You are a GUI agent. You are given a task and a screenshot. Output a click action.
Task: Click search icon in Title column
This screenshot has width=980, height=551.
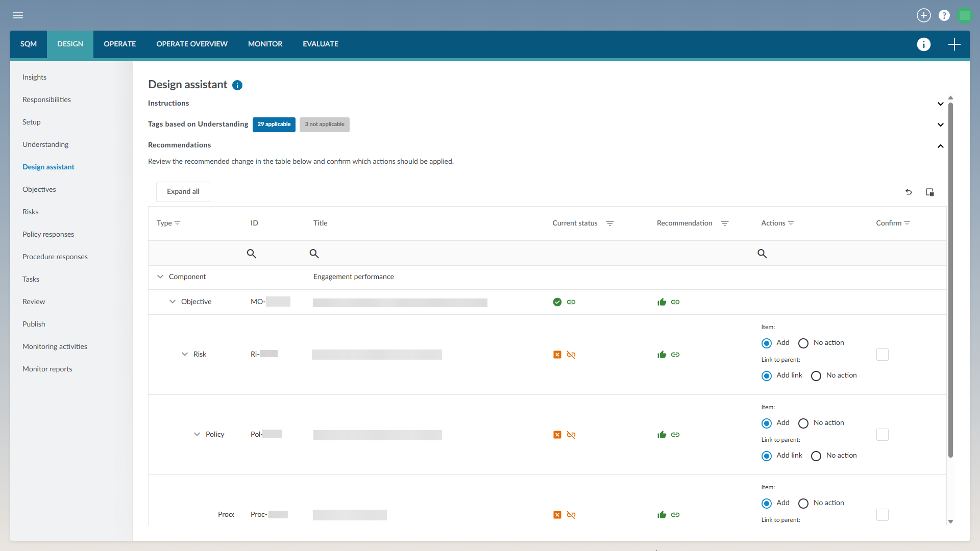pos(314,254)
